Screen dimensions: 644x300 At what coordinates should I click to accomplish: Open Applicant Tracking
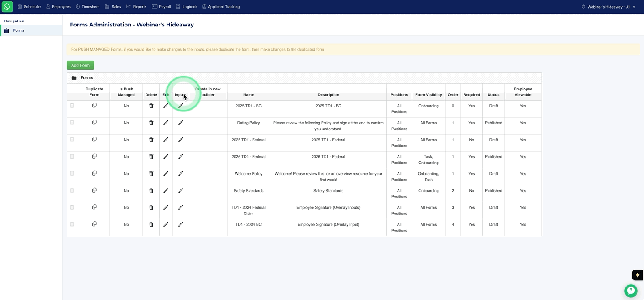click(x=221, y=7)
